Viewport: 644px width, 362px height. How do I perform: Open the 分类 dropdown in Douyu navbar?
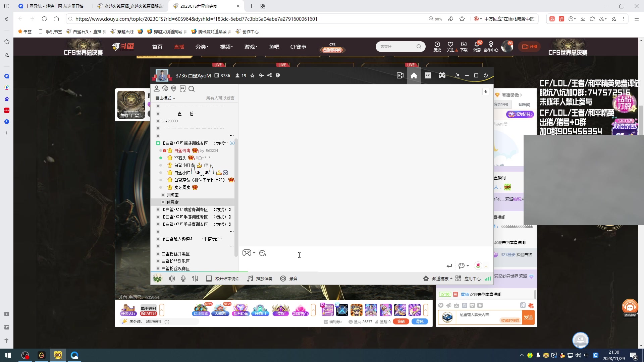pos(202,47)
